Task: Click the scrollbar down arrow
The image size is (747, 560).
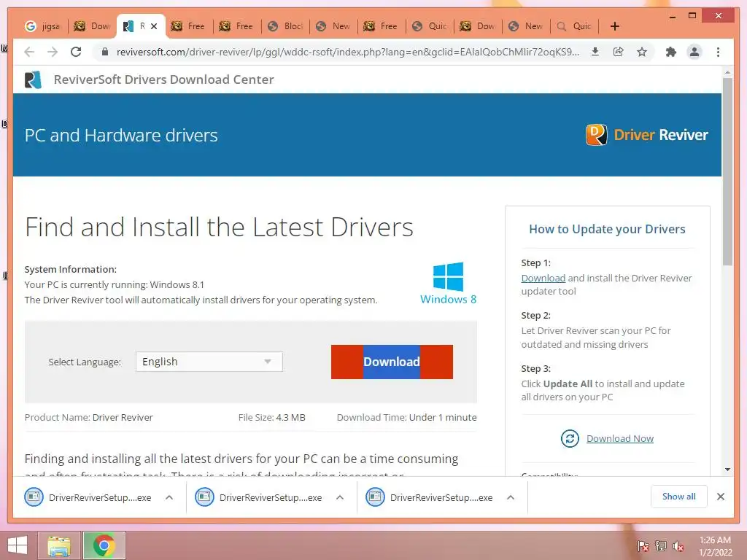Action: point(727,470)
